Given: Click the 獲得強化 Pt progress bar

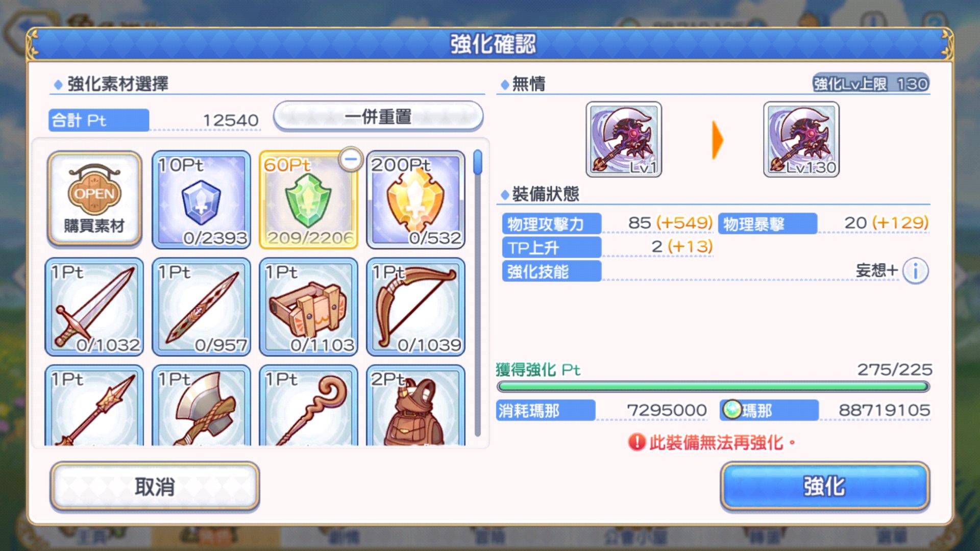Looking at the screenshot, I should [x=714, y=387].
